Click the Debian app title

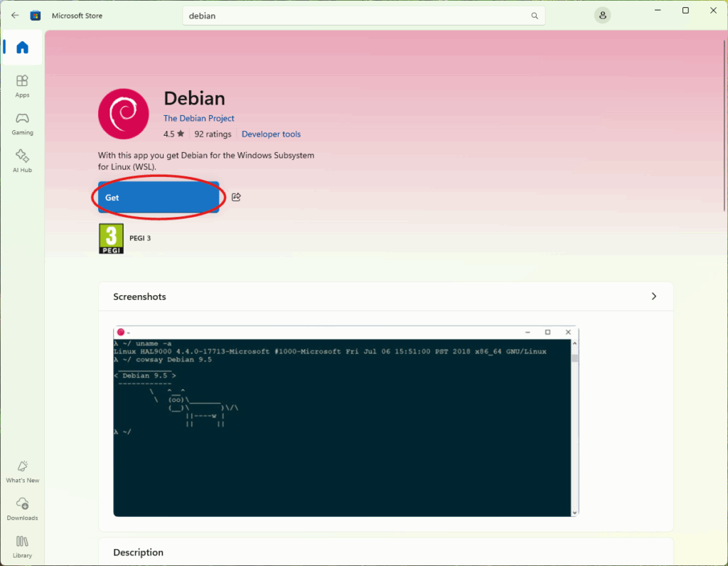(x=195, y=98)
